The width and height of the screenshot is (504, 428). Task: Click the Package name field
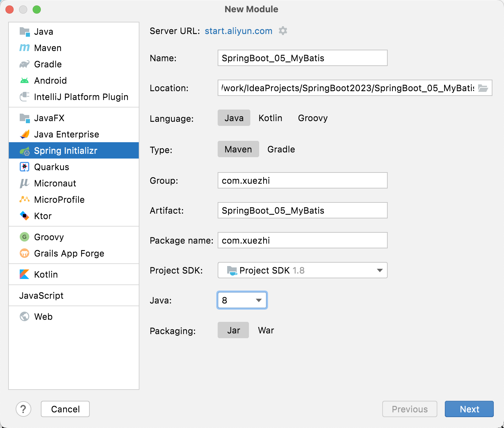[303, 241]
